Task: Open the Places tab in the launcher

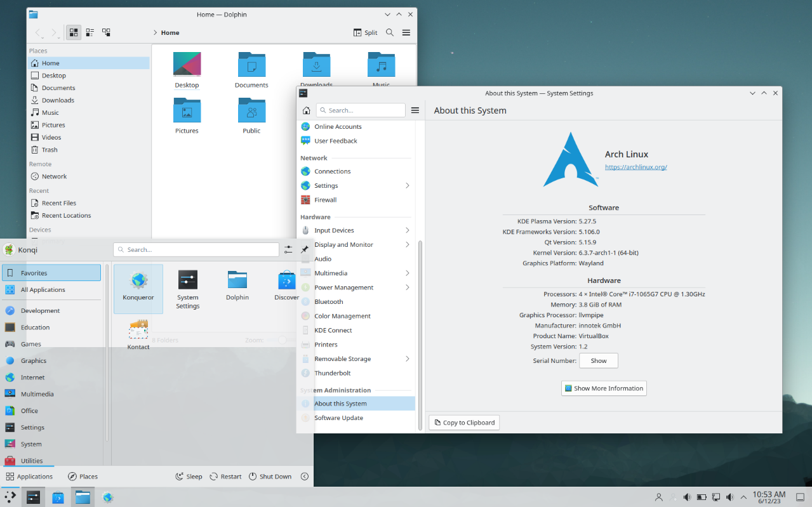Action: pos(83,476)
